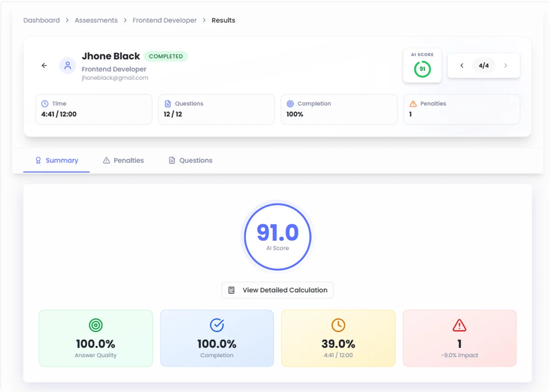550x392 pixels.
Task: Click the warning triangle in the Penalties card
Action: (413, 104)
